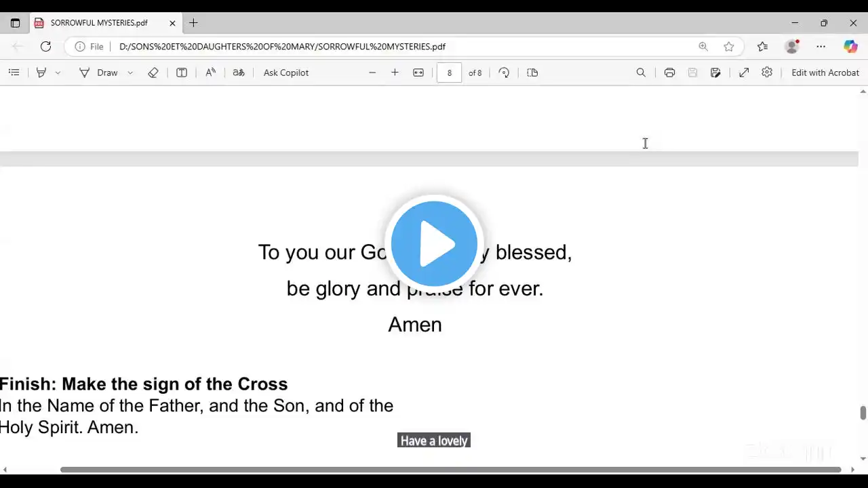Screen dimensions: 868x488
Task: Select the Draw tool
Action: 99,73
